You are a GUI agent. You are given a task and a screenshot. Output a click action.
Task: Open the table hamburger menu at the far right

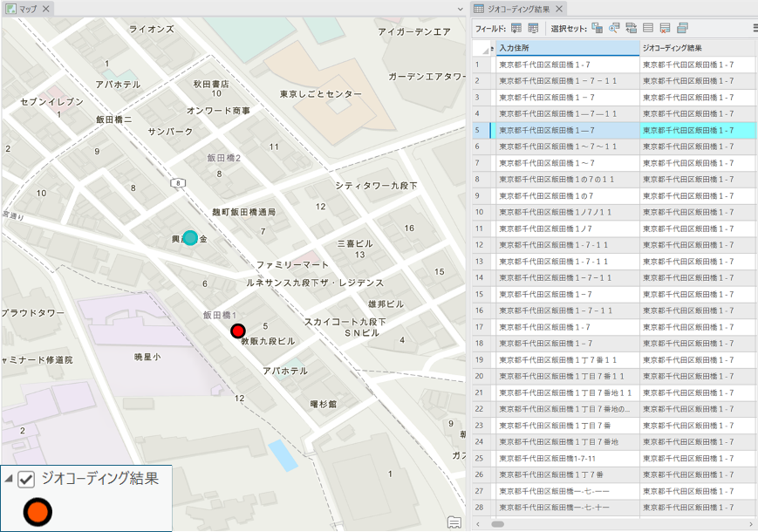pyautogui.click(x=755, y=29)
